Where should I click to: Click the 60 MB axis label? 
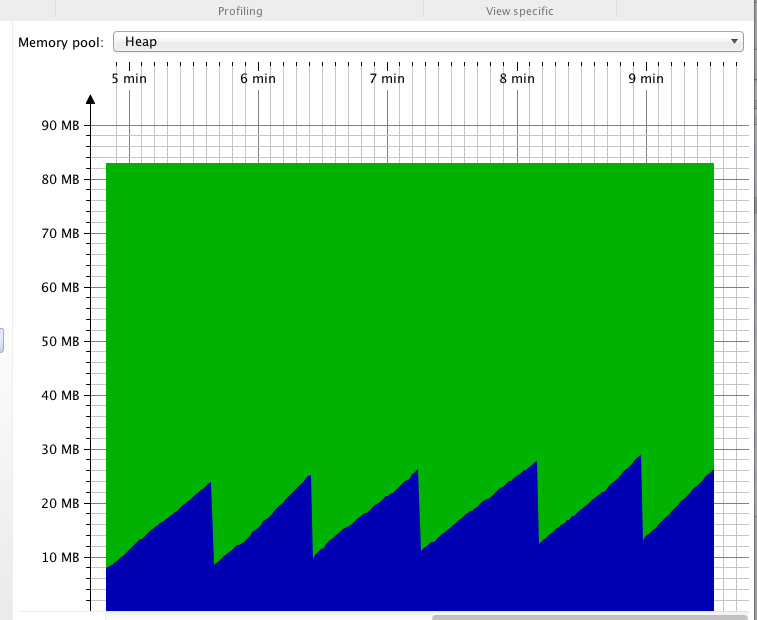coord(60,288)
